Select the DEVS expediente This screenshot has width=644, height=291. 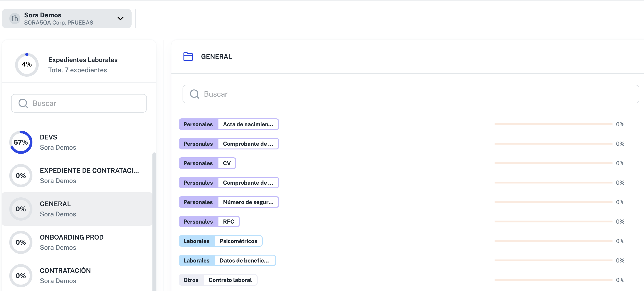[77, 142]
